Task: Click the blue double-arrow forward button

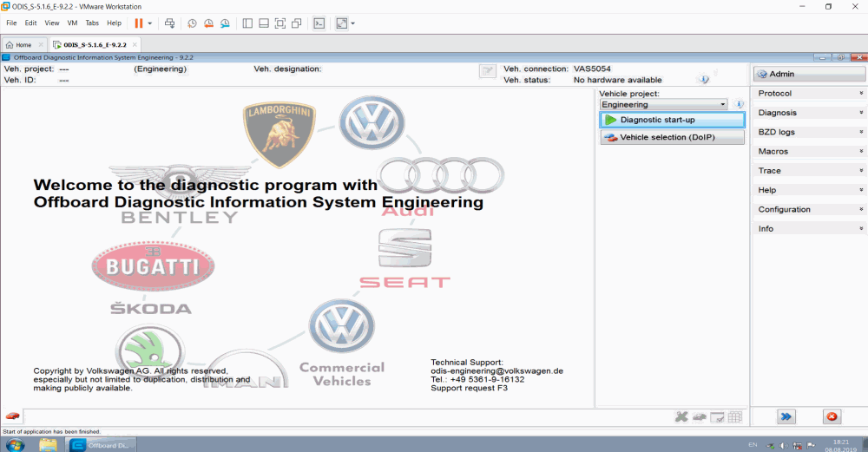Action: [786, 416]
